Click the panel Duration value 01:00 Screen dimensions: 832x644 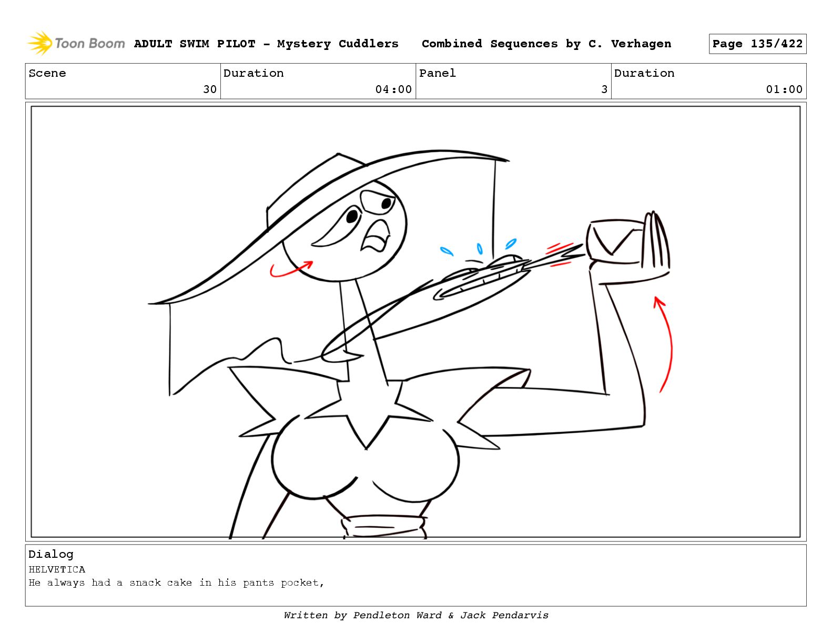click(x=784, y=89)
